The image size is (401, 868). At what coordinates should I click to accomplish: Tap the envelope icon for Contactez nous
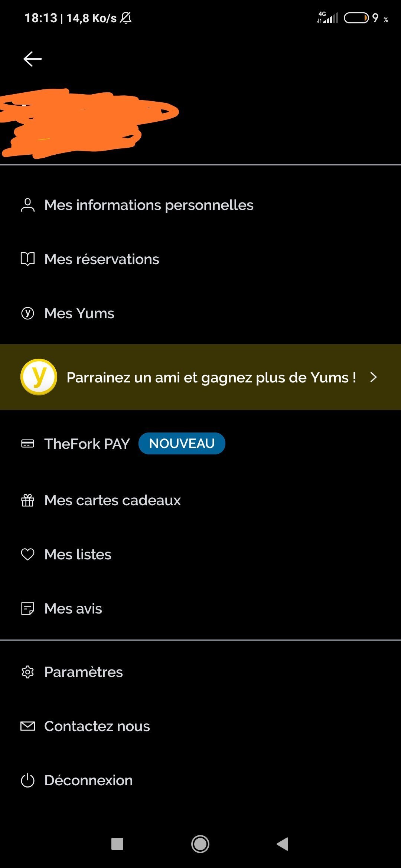point(27,726)
